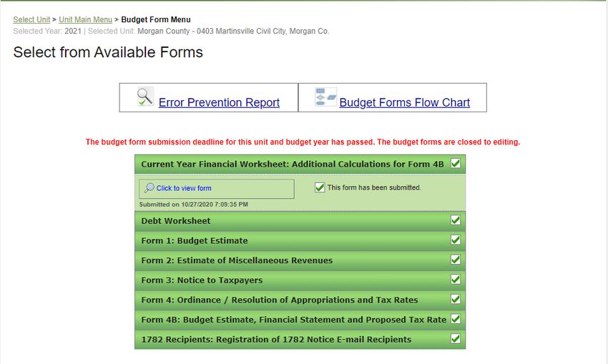The height and width of the screenshot is (364, 608).
Task: Click the Form 3 Notice to Taxpayers checkmark
Action: 456,280
